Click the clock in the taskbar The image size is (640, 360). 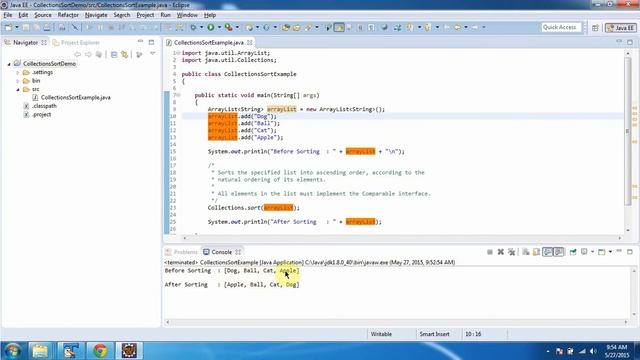pyautogui.click(x=616, y=351)
